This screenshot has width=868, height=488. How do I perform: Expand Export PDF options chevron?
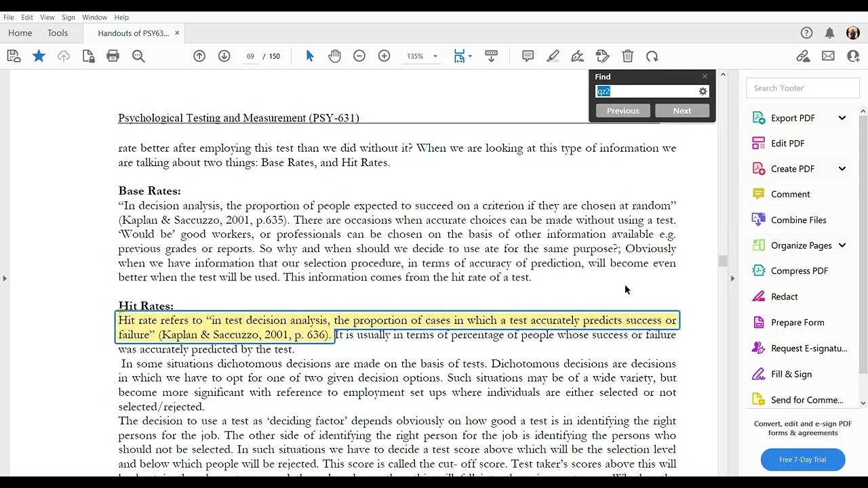[842, 118]
